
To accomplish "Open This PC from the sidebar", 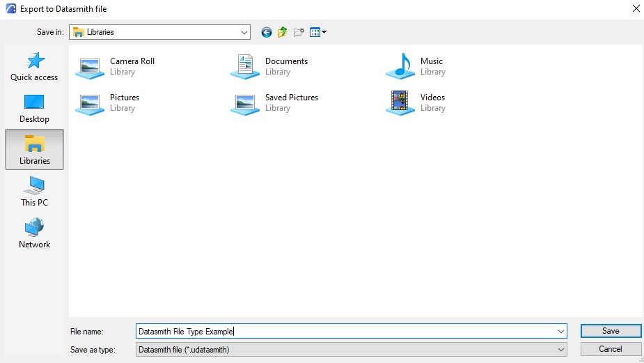I will pyautogui.click(x=34, y=192).
